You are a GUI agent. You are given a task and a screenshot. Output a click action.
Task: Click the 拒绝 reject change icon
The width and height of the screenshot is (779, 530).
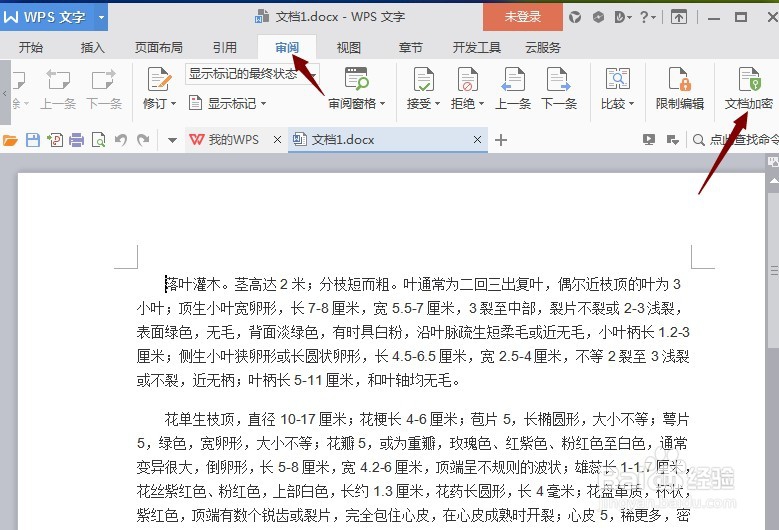(467, 79)
